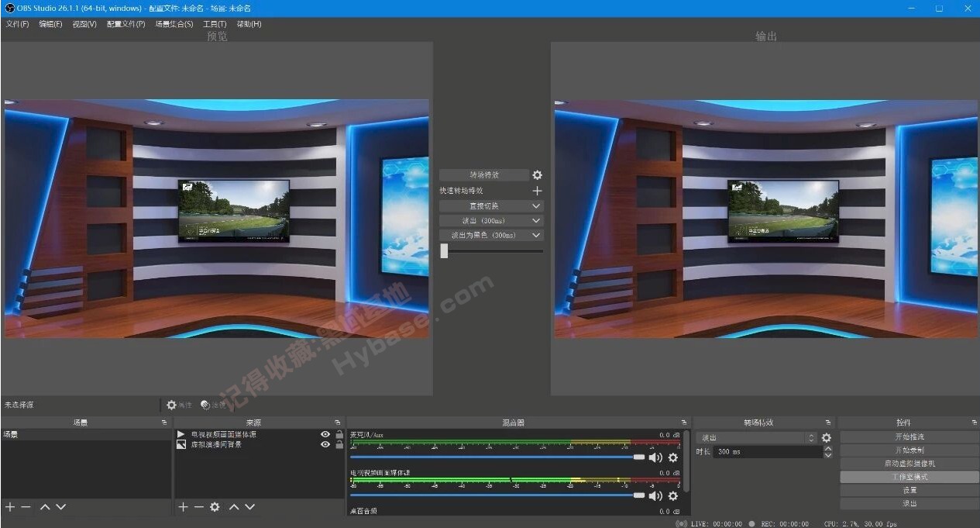Image resolution: width=980 pixels, height=528 pixels.
Task: Open 麦克风/Aux advanced settings gear icon
Action: [672, 457]
